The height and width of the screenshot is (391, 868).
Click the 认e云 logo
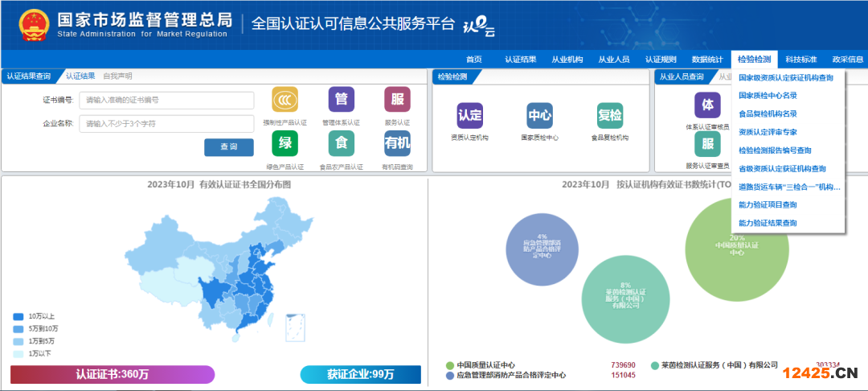(x=478, y=27)
